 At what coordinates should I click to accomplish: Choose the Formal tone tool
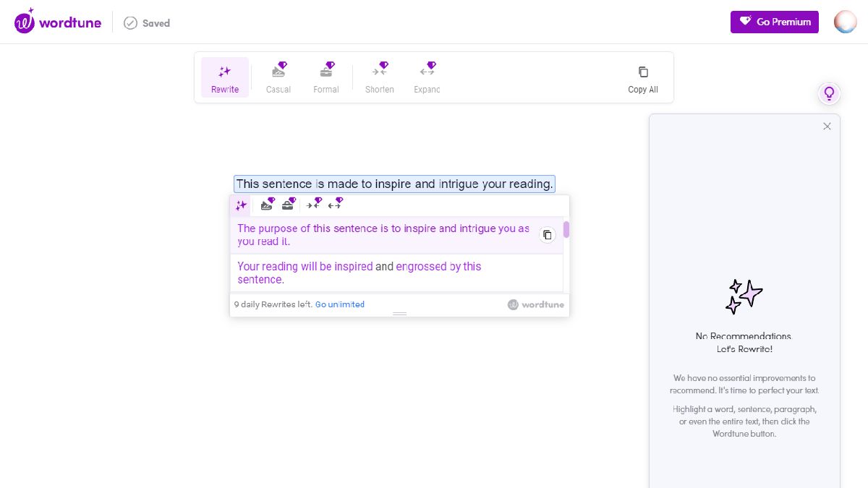[x=326, y=78]
